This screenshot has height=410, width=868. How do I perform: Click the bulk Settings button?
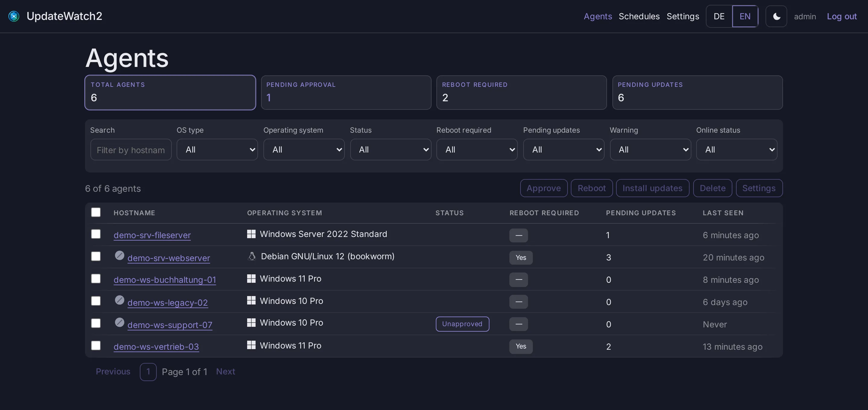coord(759,188)
